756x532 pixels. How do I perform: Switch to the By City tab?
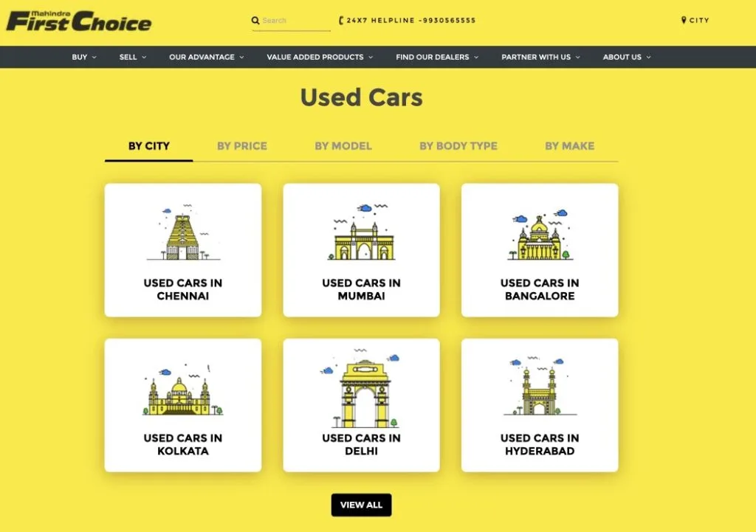(x=149, y=146)
